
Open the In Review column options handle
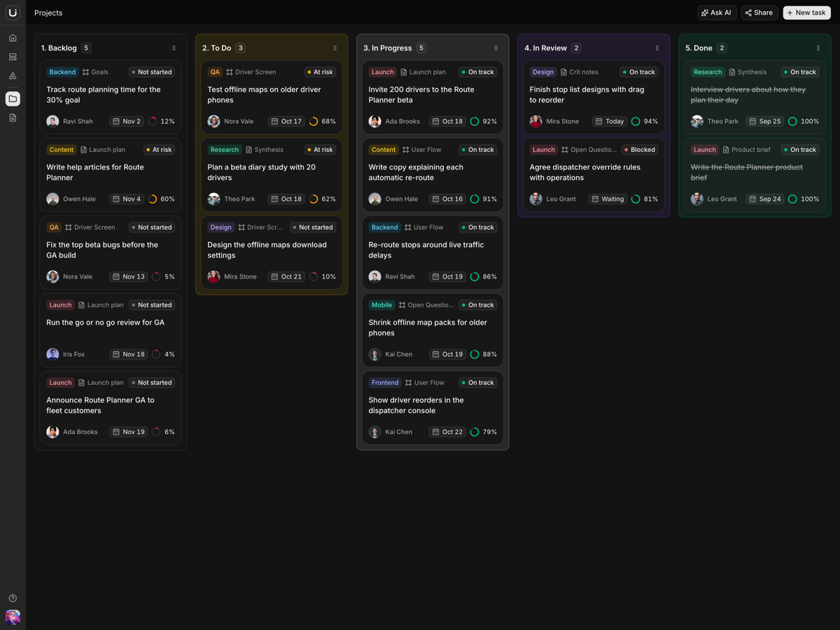click(657, 48)
